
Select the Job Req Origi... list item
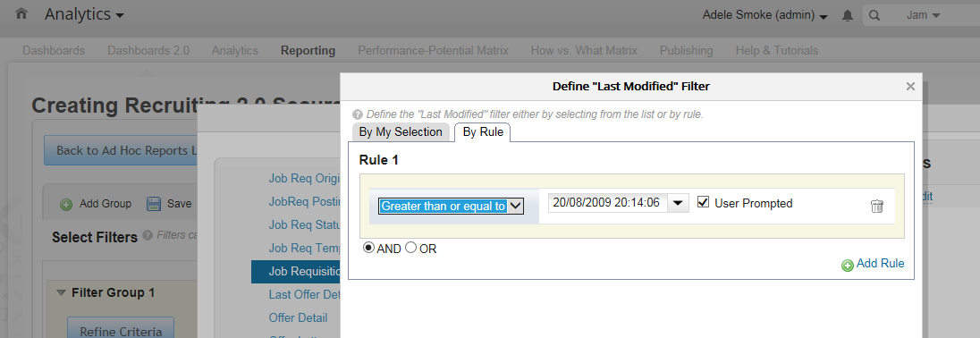click(x=304, y=178)
